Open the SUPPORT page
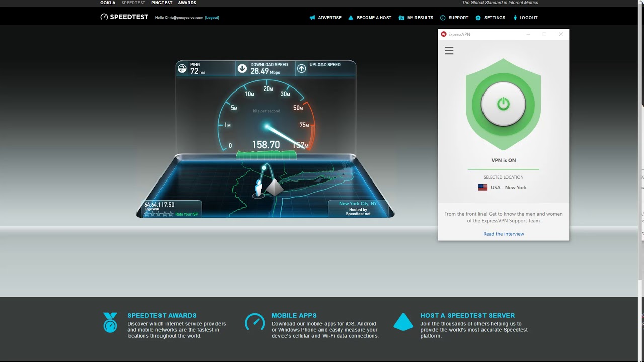Image resolution: width=644 pixels, height=362 pixels. pyautogui.click(x=458, y=18)
